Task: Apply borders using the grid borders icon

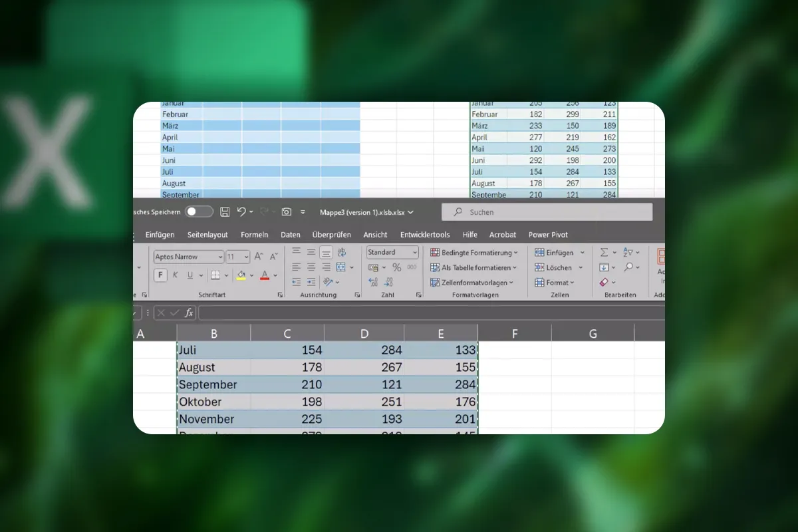Action: (x=215, y=275)
